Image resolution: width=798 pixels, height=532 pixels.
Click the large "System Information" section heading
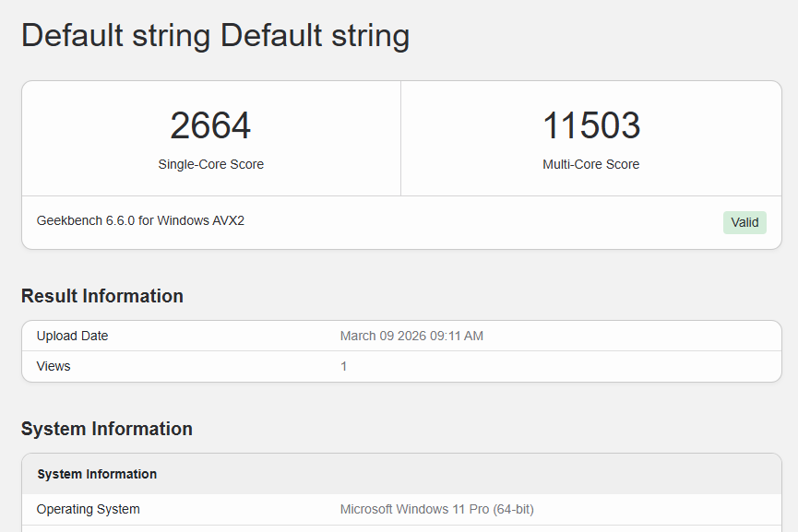pyautogui.click(x=107, y=429)
